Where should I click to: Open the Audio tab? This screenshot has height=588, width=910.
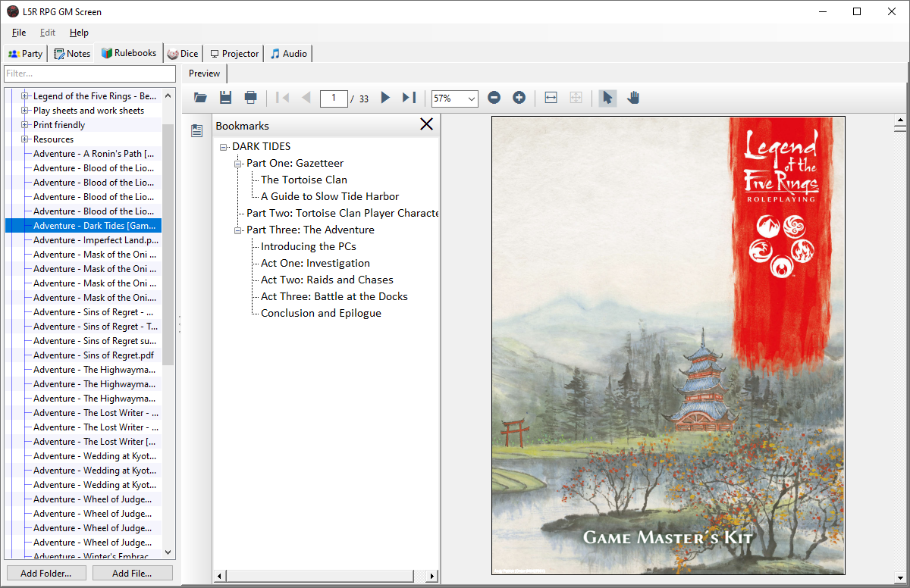(288, 54)
